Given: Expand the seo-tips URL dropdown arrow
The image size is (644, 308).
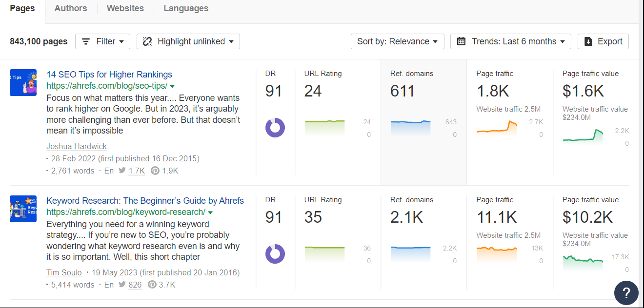Looking at the screenshot, I should click(x=172, y=86).
